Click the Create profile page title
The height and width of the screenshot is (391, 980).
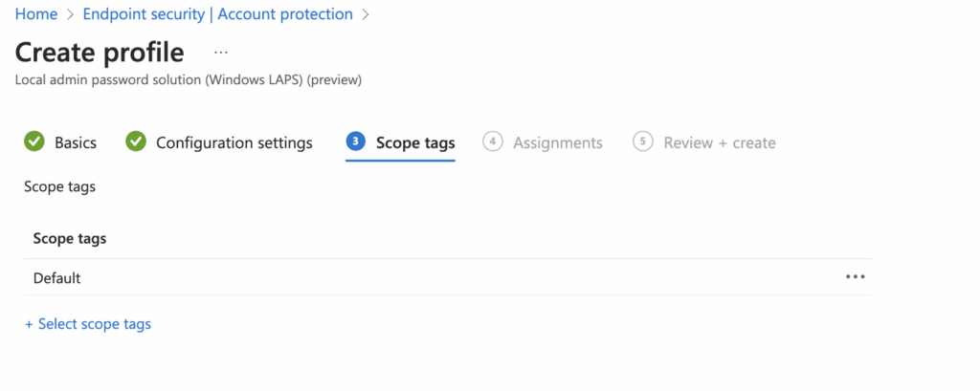pyautogui.click(x=100, y=52)
